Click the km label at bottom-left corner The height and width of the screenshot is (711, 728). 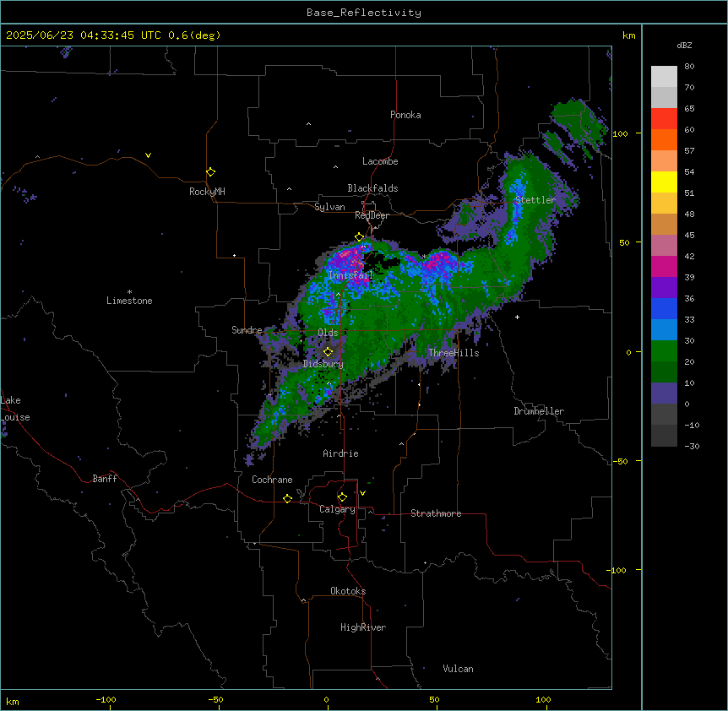pyautogui.click(x=13, y=701)
